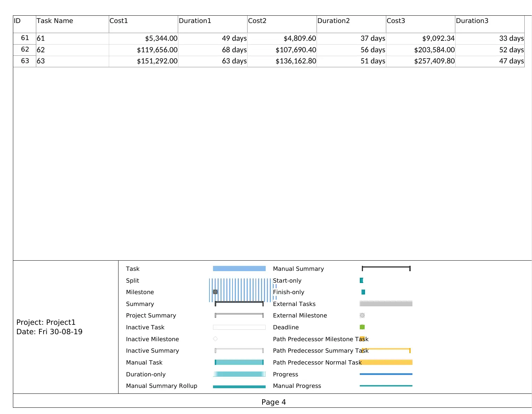Click the Project Summary legend label
Image resolution: width=532 pixels, height=414 pixels.
(x=151, y=315)
